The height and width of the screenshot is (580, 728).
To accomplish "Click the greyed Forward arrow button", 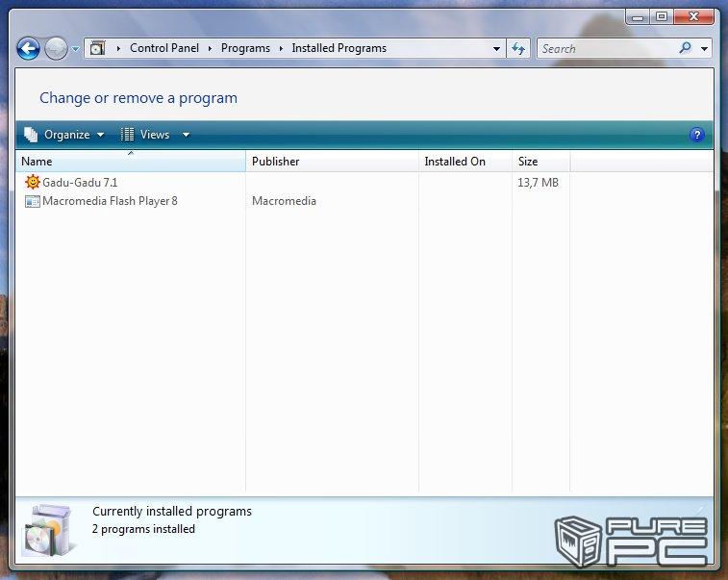I will pyautogui.click(x=56, y=48).
